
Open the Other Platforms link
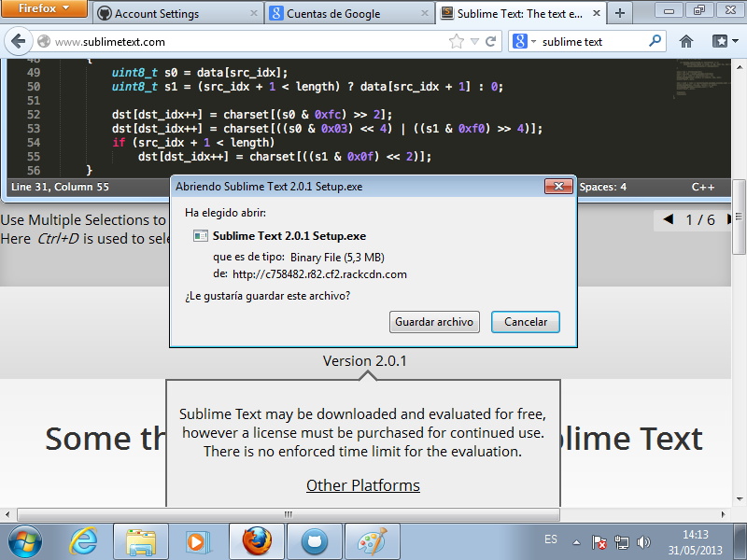point(363,485)
